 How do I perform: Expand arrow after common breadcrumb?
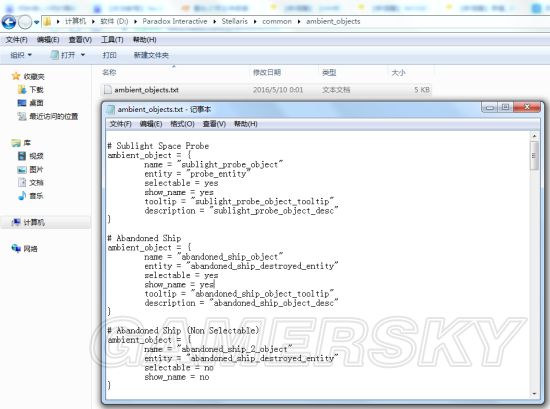[299, 22]
